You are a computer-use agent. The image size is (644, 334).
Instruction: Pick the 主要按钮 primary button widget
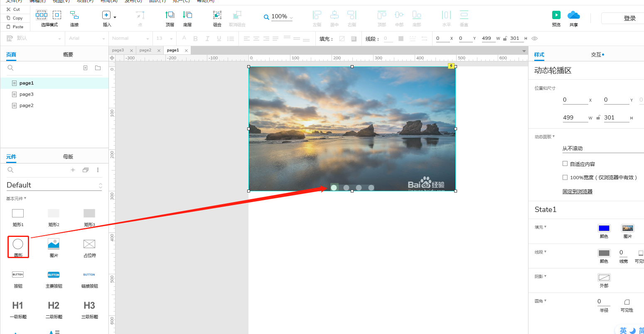(54, 279)
